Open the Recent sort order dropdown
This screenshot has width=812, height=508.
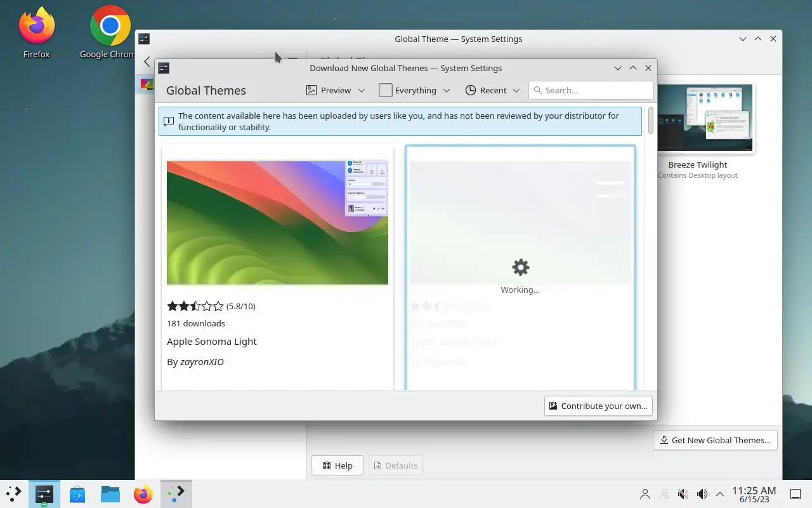click(x=492, y=90)
